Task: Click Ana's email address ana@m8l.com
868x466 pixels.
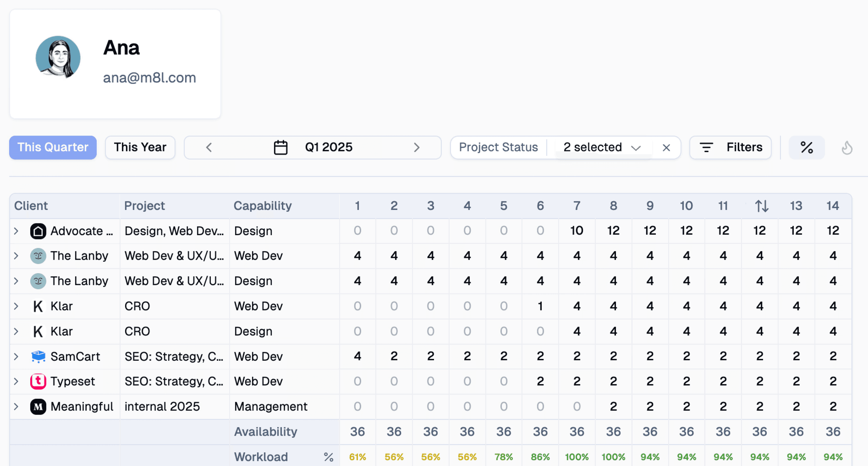Action: [x=149, y=78]
